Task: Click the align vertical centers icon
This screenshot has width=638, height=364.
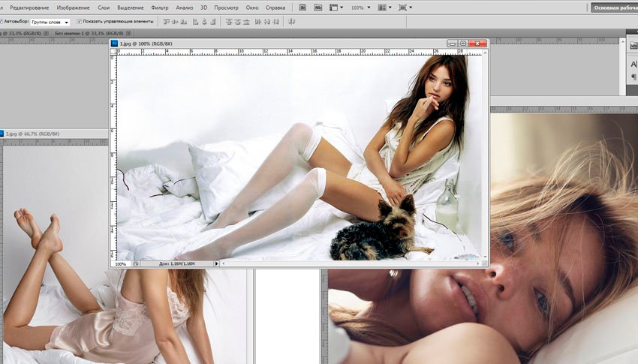Action: [175, 22]
